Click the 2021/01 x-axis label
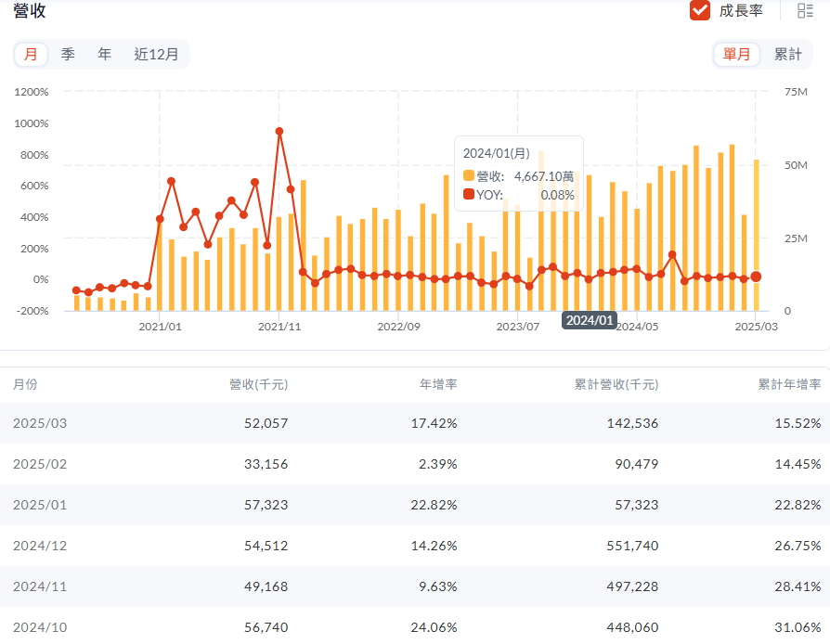The image size is (830, 644). (160, 327)
